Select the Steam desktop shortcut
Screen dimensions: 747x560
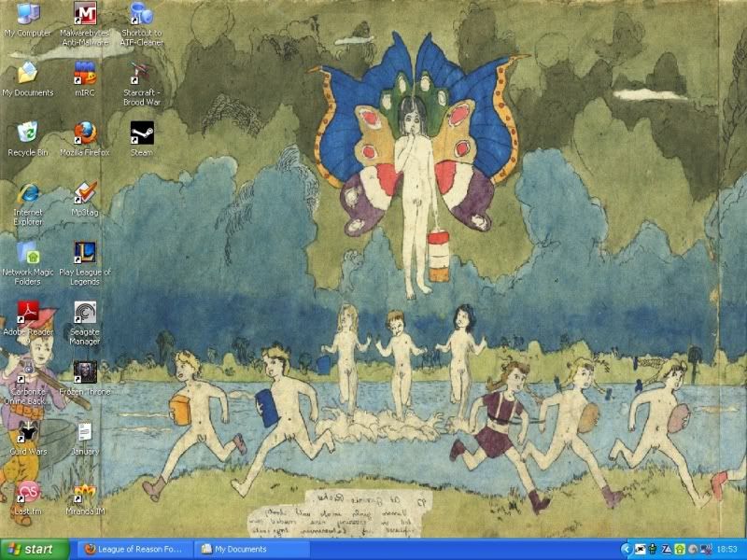click(x=142, y=139)
